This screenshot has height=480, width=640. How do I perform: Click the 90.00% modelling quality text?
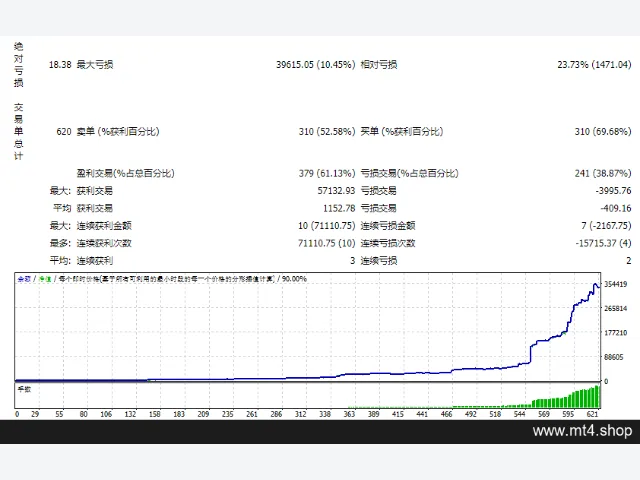294,279
